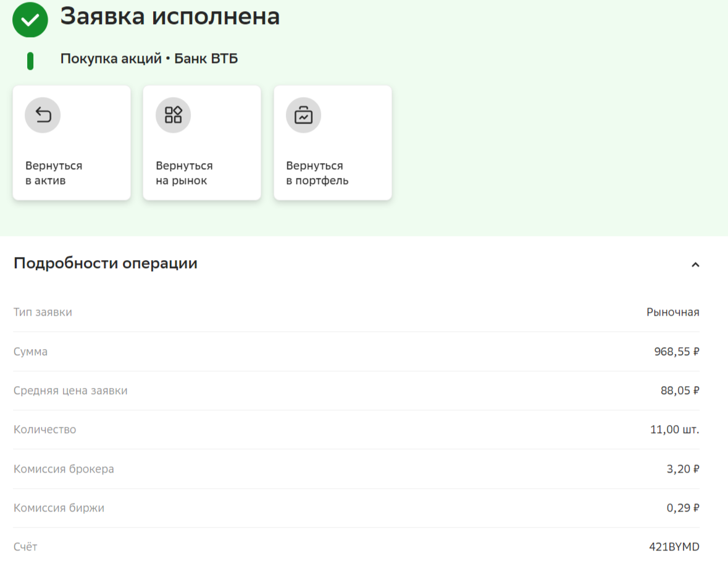Click the 'Сумма' row showing 968,55 ₽
The width and height of the screenshot is (728, 577).
point(356,351)
